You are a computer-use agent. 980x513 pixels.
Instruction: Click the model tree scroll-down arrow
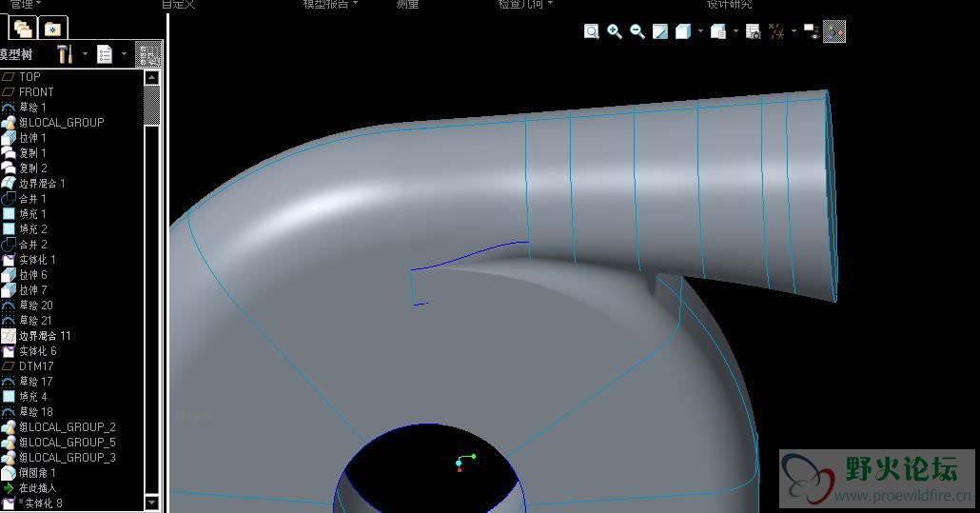[151, 503]
